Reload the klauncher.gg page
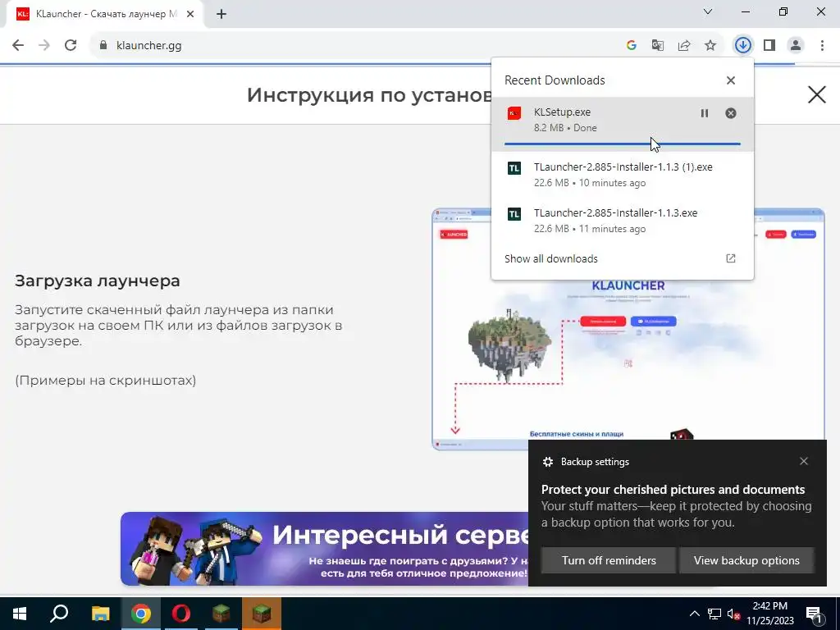This screenshot has height=630, width=840. pos(71,46)
